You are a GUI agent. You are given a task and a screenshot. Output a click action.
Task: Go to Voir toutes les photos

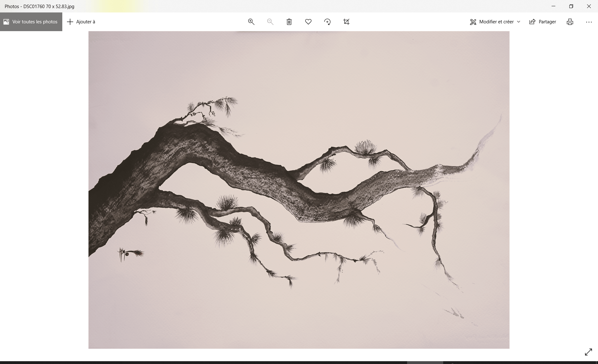click(x=35, y=22)
